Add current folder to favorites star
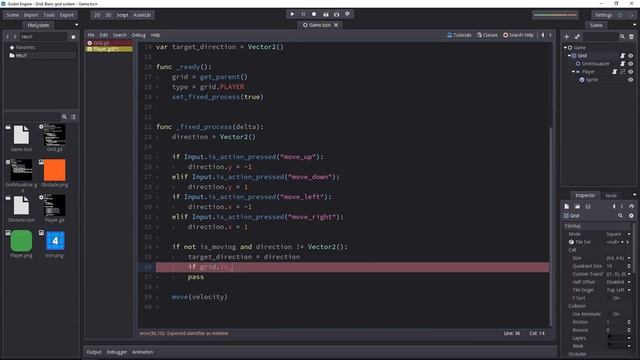The height and width of the screenshot is (360, 640). point(73,37)
